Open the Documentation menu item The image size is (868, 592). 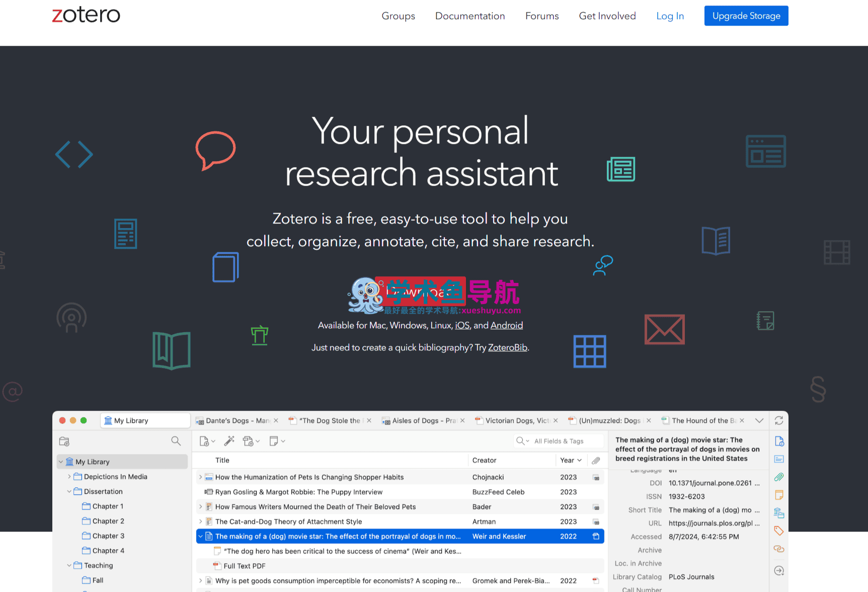(469, 16)
